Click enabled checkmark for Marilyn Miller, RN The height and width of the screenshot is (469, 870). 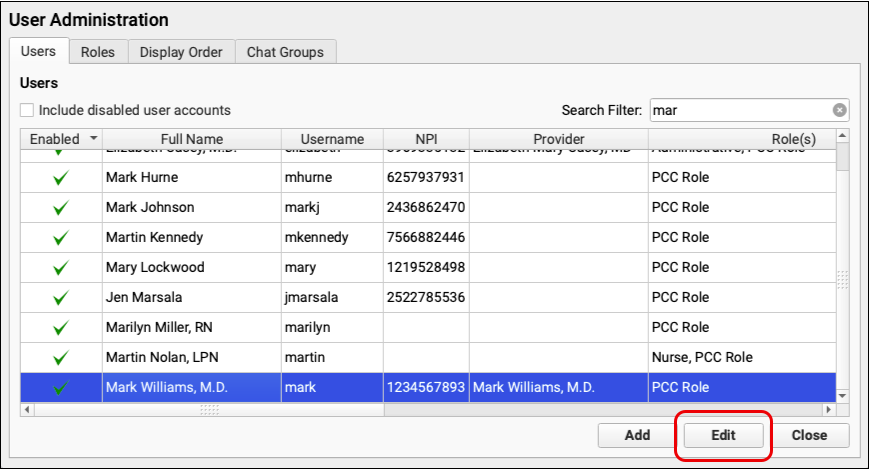(x=60, y=328)
